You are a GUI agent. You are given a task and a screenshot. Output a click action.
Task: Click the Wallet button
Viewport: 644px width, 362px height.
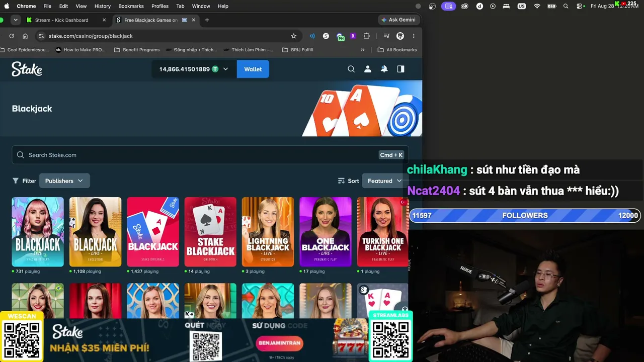[253, 69]
